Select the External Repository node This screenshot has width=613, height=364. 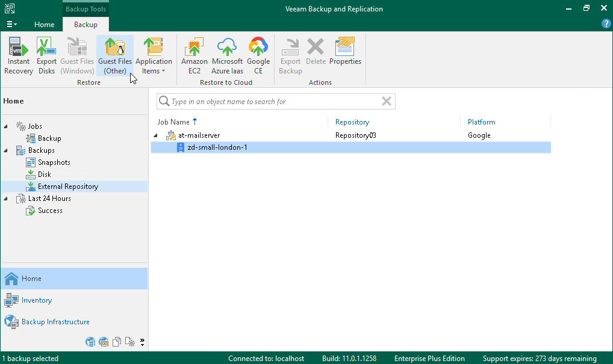74,187
